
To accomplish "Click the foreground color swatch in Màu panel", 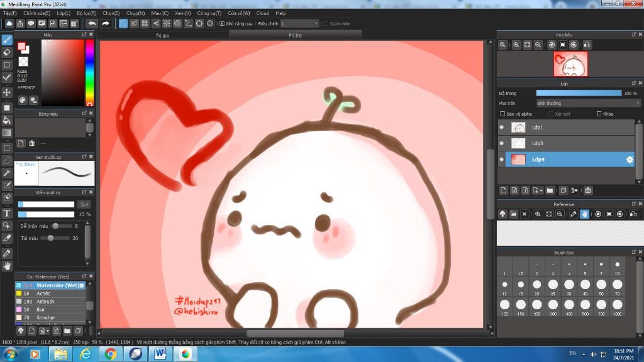I will tap(21, 47).
